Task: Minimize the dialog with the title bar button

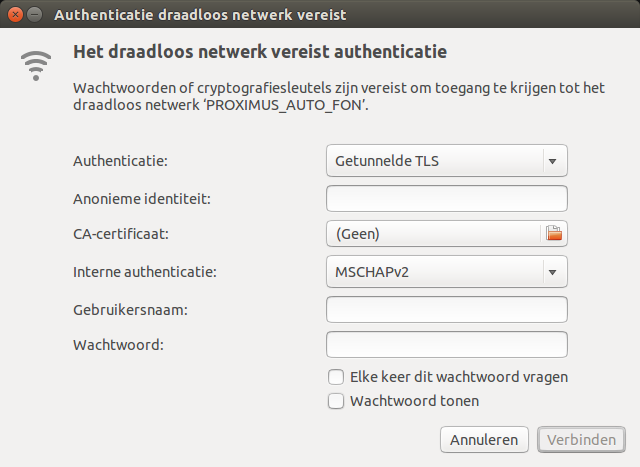Action: (x=34, y=15)
